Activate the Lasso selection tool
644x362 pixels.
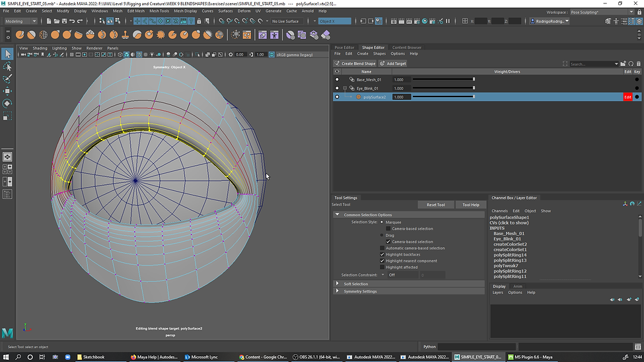(x=7, y=67)
